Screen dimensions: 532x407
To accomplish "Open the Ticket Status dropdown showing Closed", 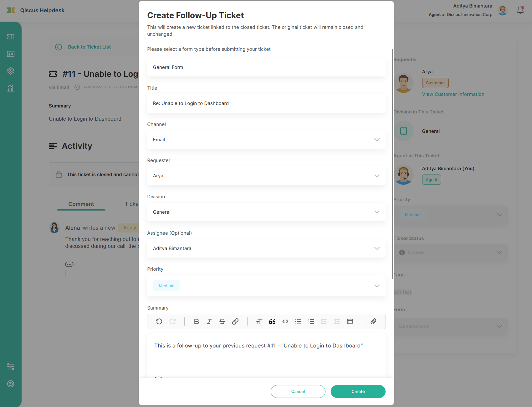I will (x=451, y=253).
